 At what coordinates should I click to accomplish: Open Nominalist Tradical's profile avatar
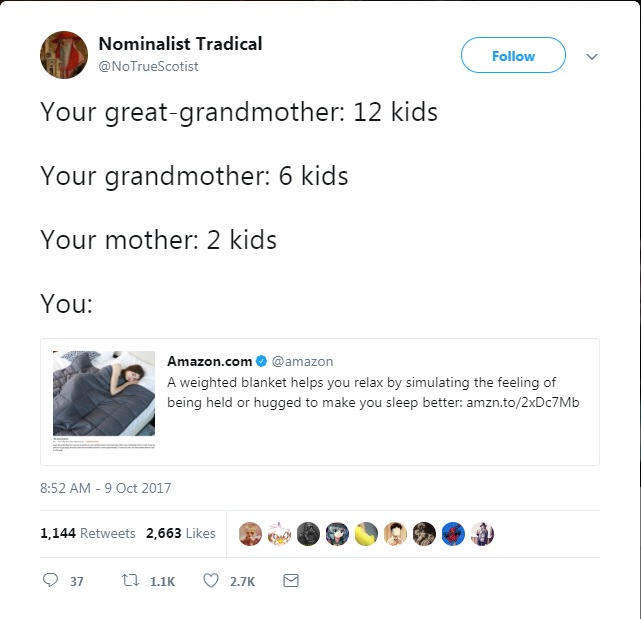coord(64,54)
